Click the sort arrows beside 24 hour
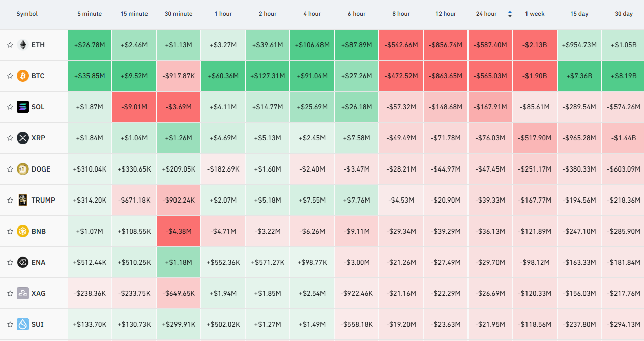Screen dimensions: 644x341 (x=510, y=14)
